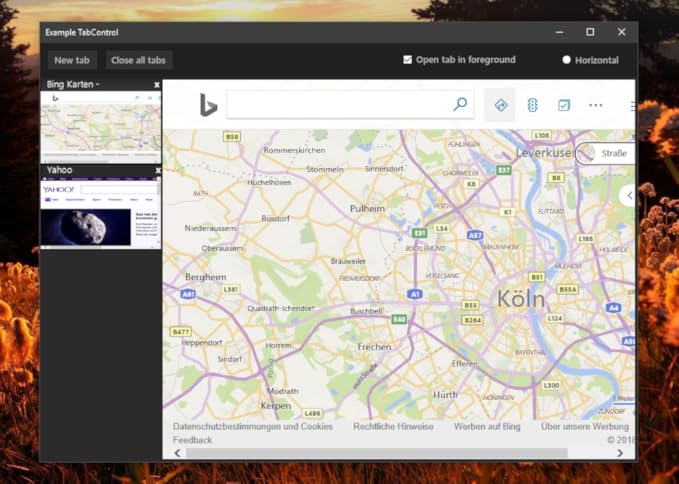The width and height of the screenshot is (679, 484).
Task: Open the three-dots more options menu
Action: pyautogui.click(x=596, y=105)
